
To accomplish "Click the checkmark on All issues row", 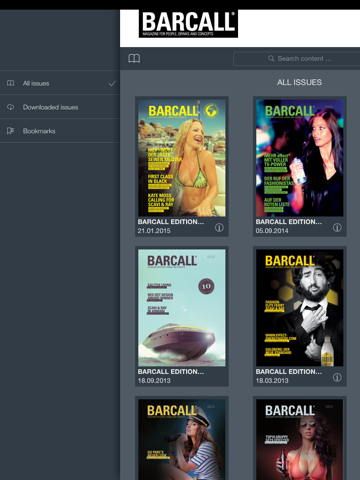I will point(112,83).
